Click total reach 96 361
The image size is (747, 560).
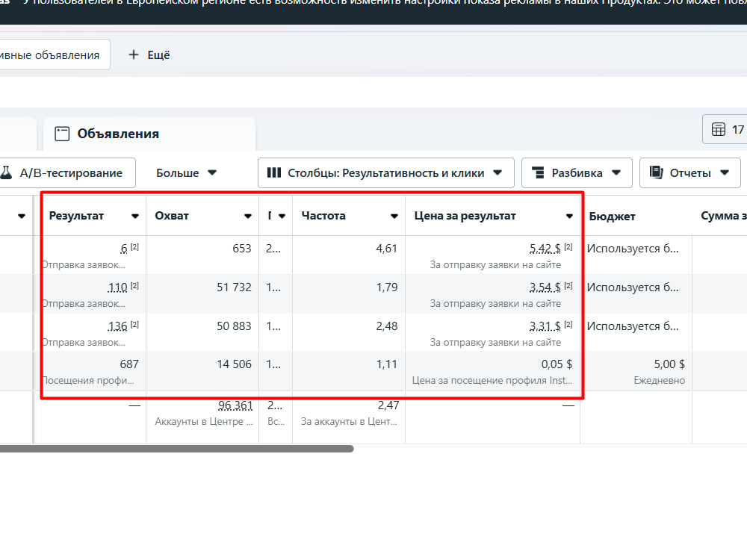pyautogui.click(x=235, y=405)
